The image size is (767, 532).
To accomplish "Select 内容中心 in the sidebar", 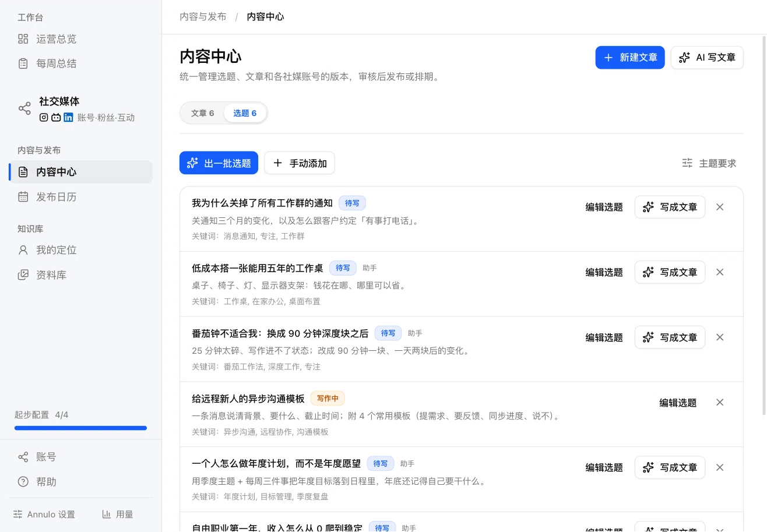I will [x=80, y=172].
